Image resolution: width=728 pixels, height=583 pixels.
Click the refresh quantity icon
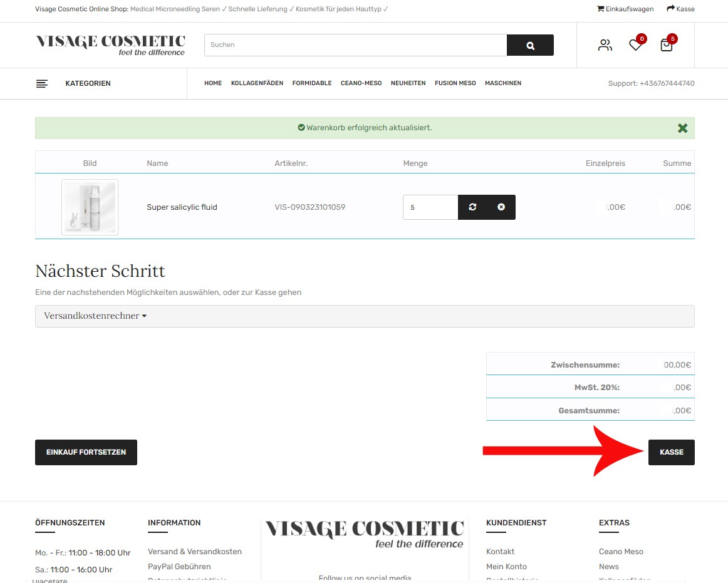coord(472,207)
